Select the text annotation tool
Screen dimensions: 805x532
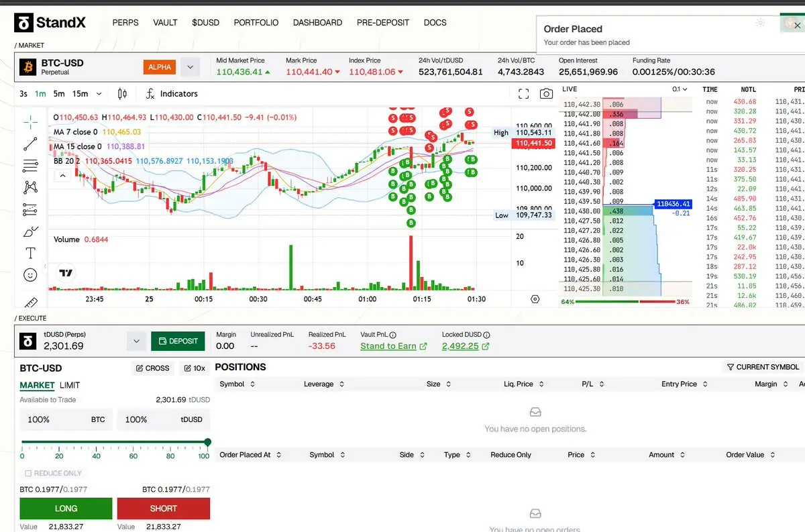(30, 253)
